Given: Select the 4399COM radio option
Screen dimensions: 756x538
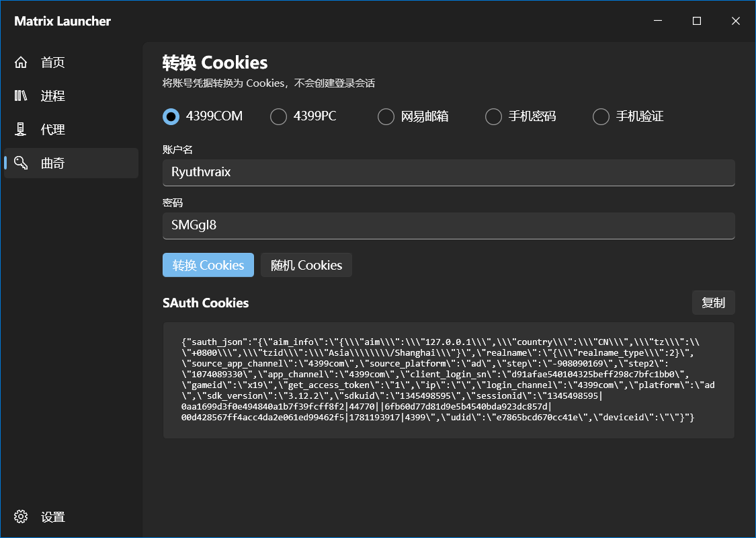Looking at the screenshot, I should 171,116.
